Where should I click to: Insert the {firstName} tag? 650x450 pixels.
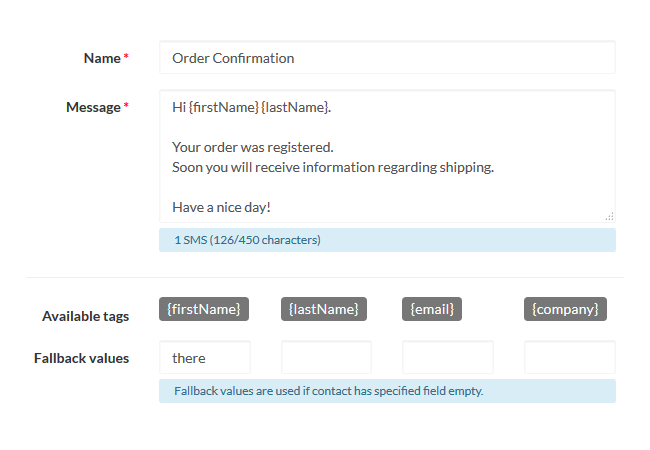pyautogui.click(x=204, y=309)
